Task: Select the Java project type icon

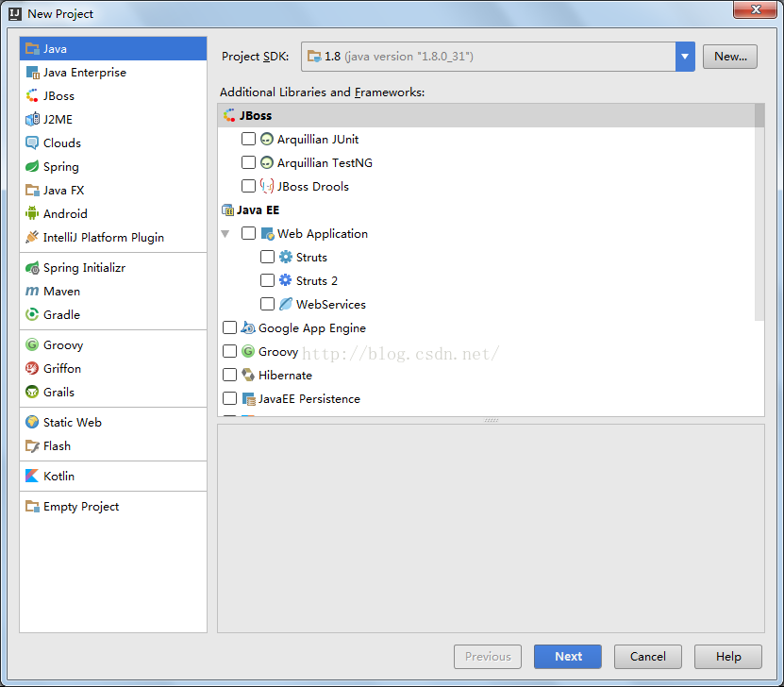Action: (32, 48)
